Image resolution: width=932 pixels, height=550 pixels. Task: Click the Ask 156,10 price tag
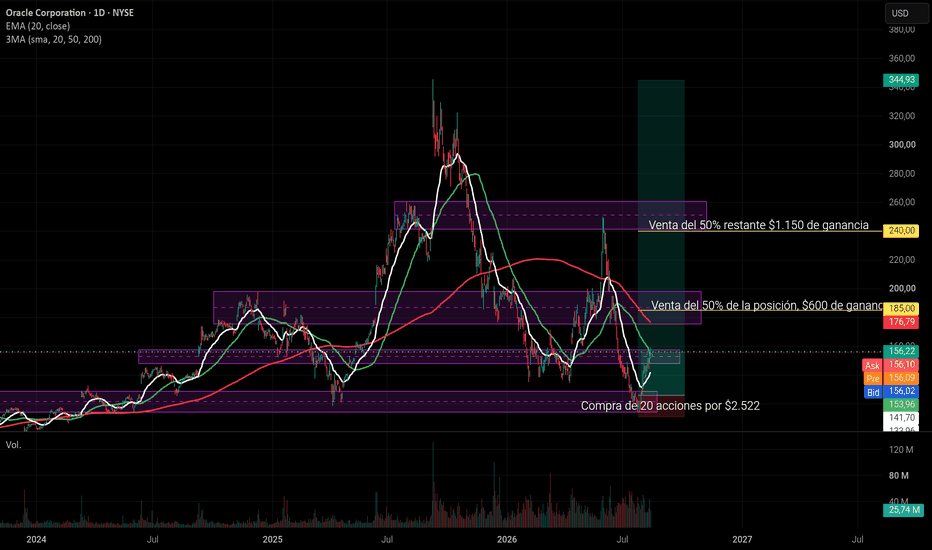pos(890,365)
